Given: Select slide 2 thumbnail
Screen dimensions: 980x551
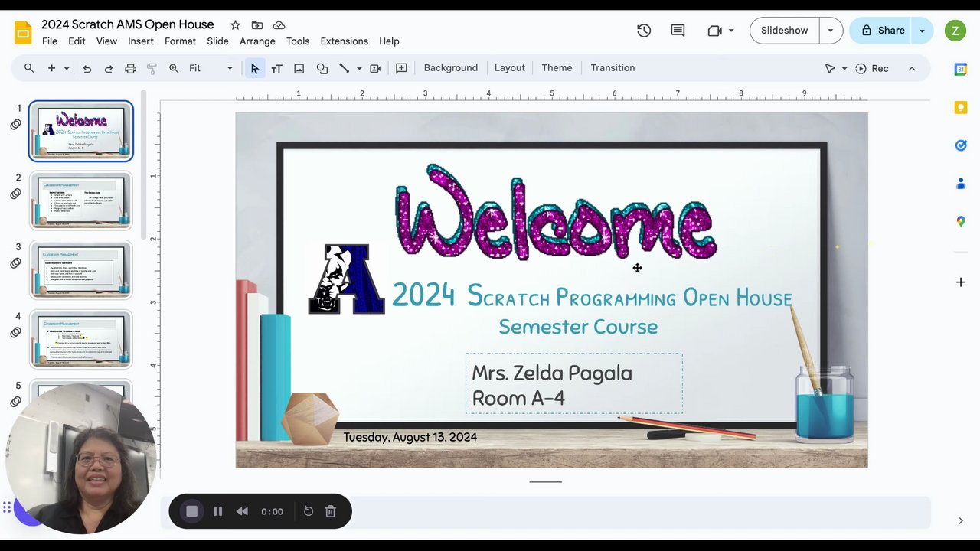Looking at the screenshot, I should click(81, 201).
